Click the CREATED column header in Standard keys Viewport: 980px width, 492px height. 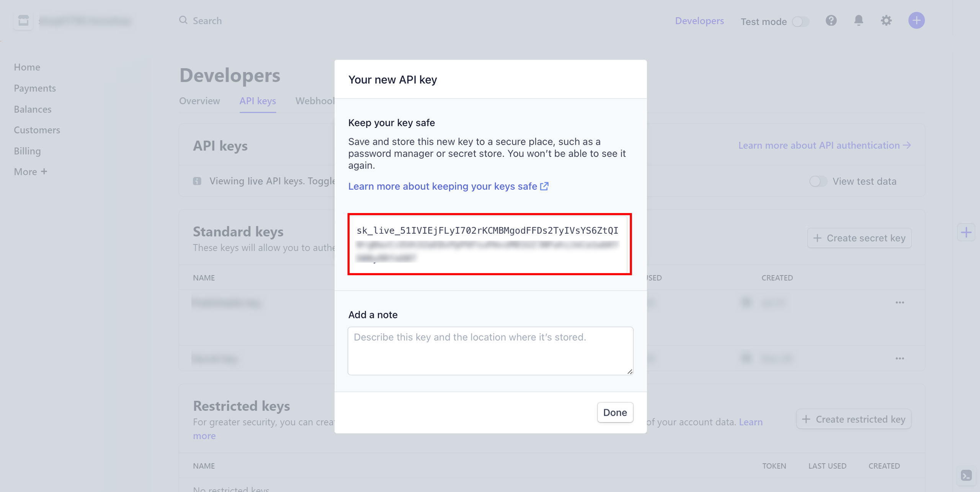777,278
